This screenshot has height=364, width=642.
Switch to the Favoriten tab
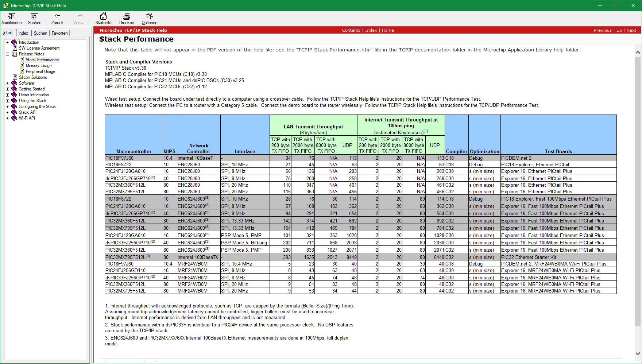pyautogui.click(x=59, y=33)
